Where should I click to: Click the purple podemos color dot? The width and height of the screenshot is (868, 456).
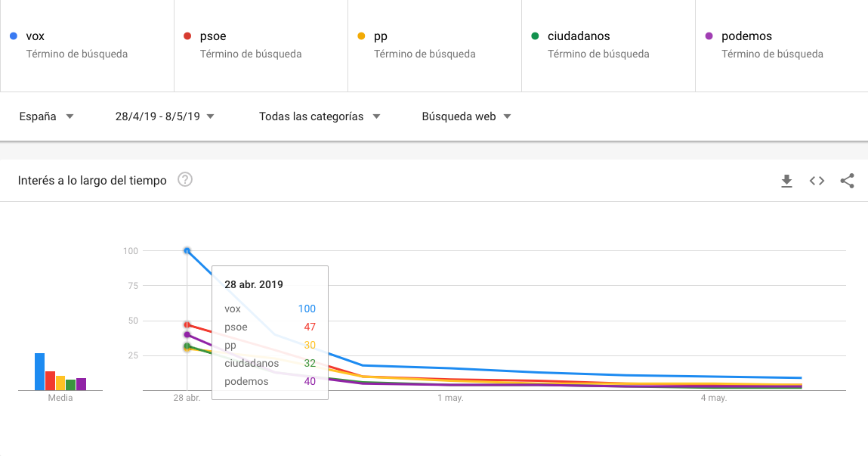(x=709, y=36)
